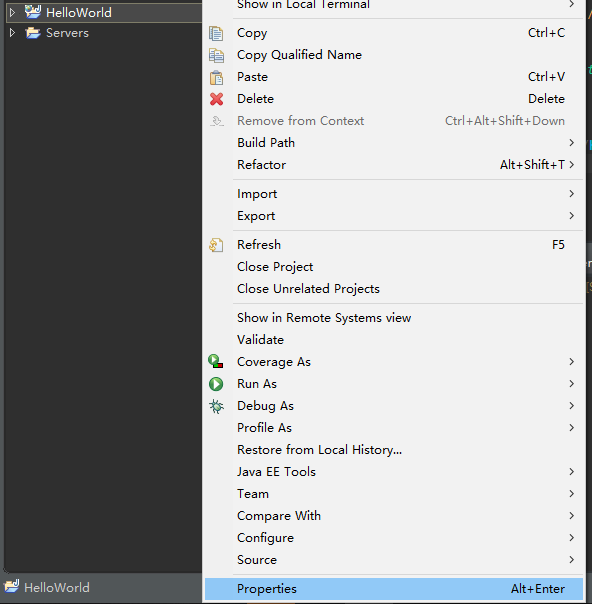
Task: Expand the Servers folder node
Action: tap(12, 33)
